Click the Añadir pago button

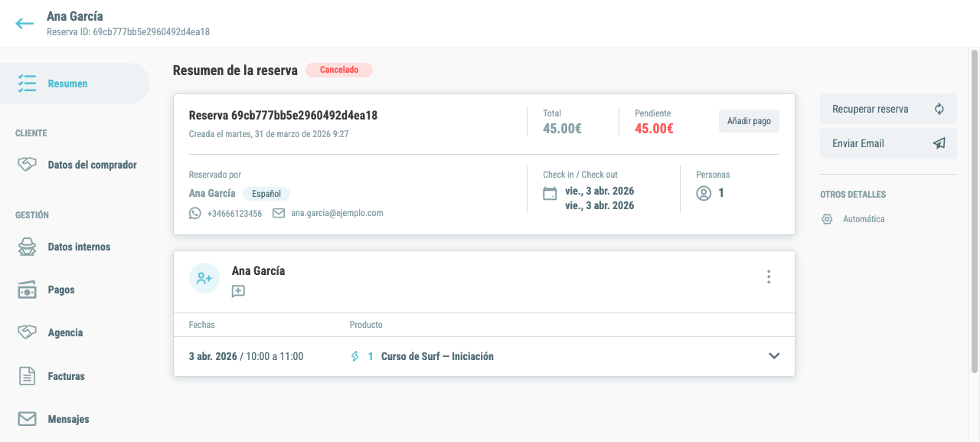pos(749,121)
